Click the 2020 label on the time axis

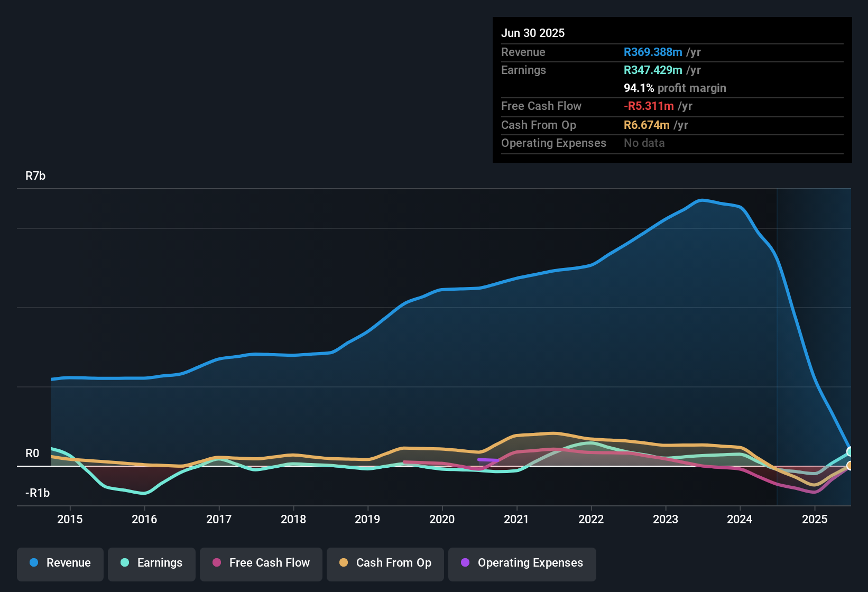coord(442,519)
